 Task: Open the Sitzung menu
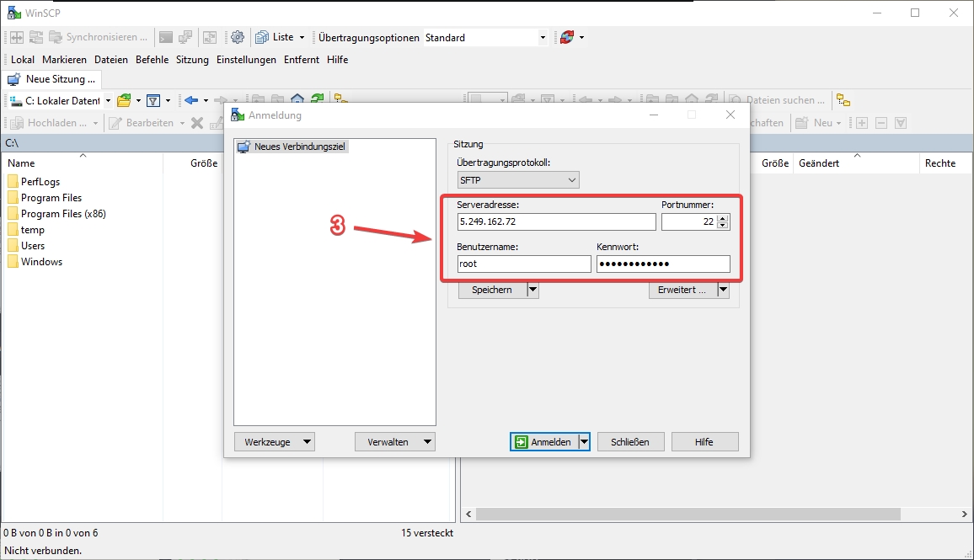click(192, 60)
